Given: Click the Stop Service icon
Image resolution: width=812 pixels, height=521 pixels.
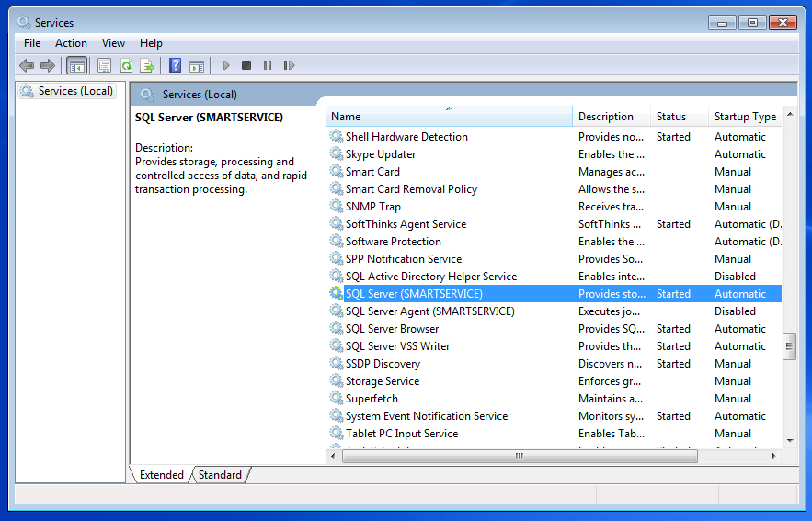Looking at the screenshot, I should click(246, 65).
